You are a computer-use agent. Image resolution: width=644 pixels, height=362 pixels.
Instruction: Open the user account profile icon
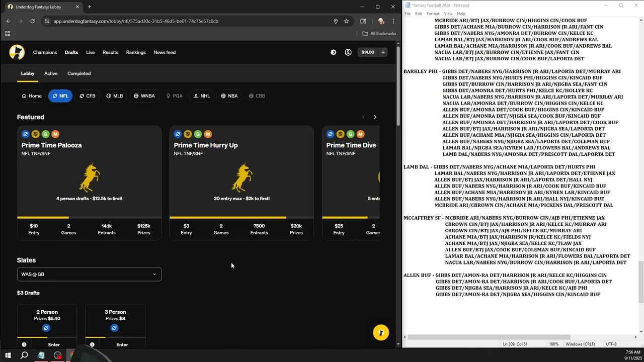[x=348, y=52]
